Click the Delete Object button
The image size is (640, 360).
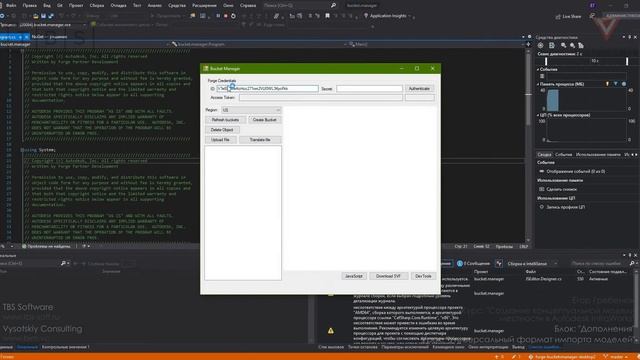tap(222, 130)
